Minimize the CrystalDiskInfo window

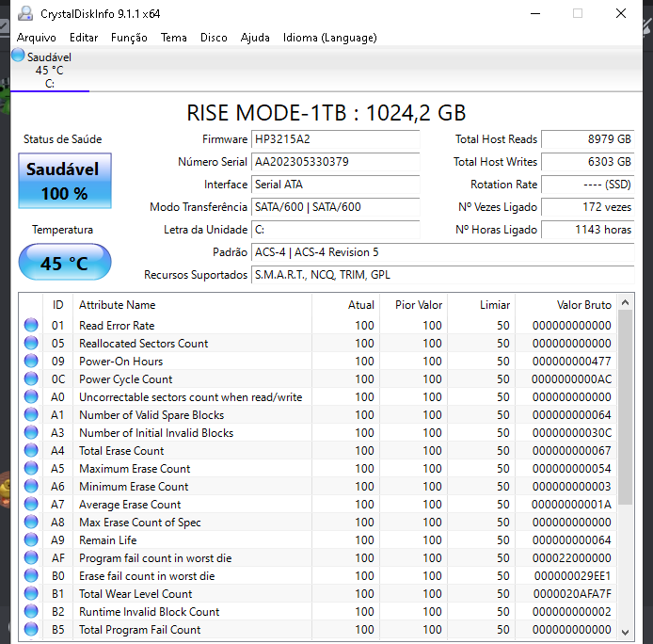535,14
